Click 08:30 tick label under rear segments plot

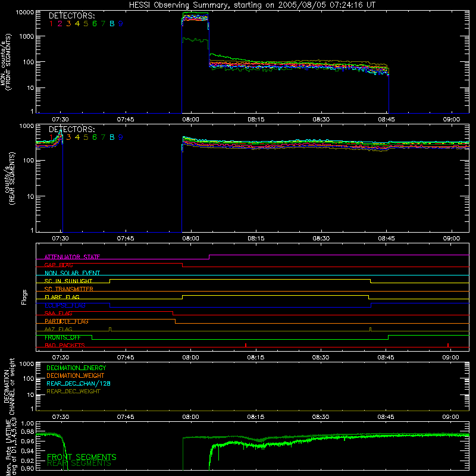click(x=321, y=239)
